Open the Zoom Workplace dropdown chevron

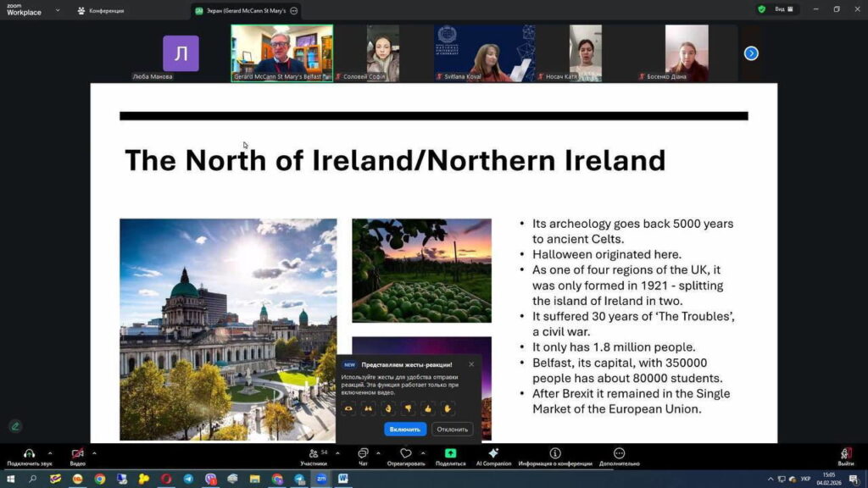click(x=58, y=10)
